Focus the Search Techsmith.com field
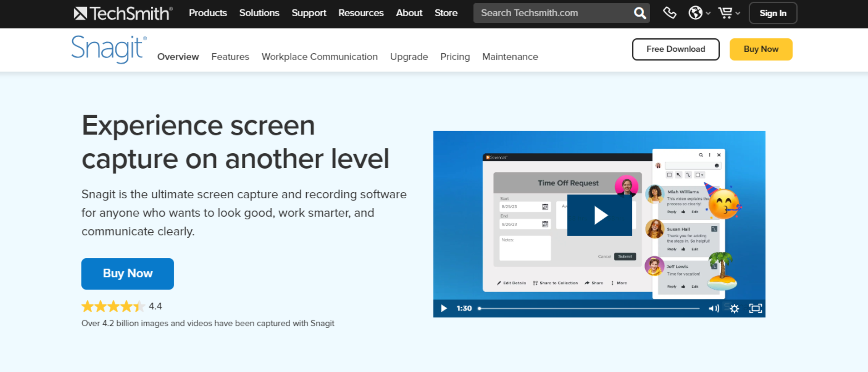This screenshot has width=868, height=372. coord(554,13)
